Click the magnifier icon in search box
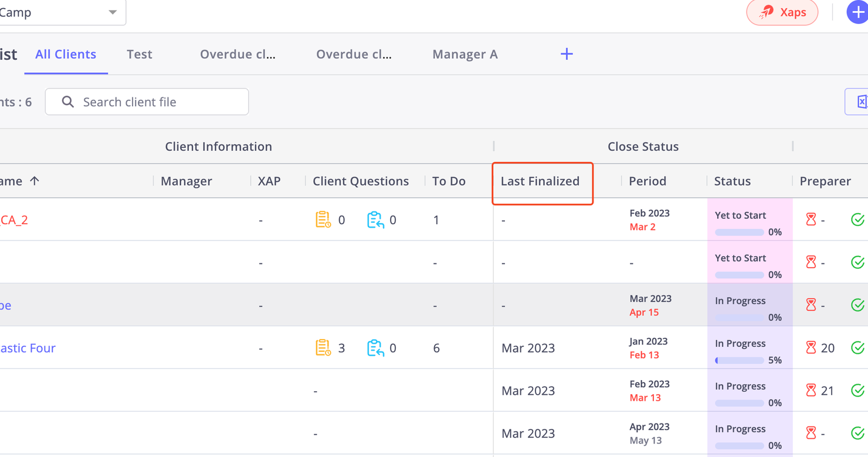868x457 pixels. coord(68,102)
